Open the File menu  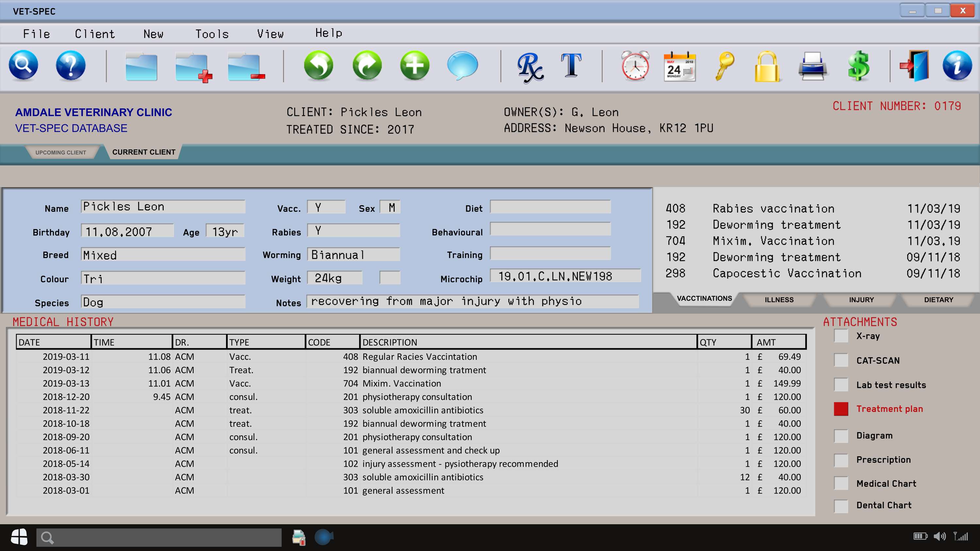[37, 34]
